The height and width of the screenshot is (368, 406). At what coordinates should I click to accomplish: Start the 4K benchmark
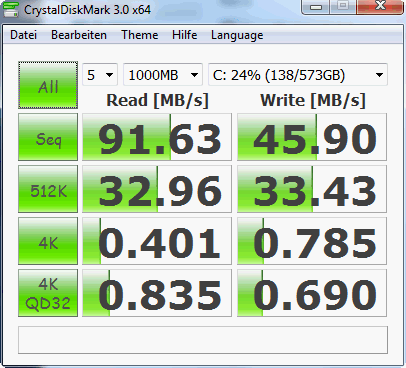click(x=48, y=241)
